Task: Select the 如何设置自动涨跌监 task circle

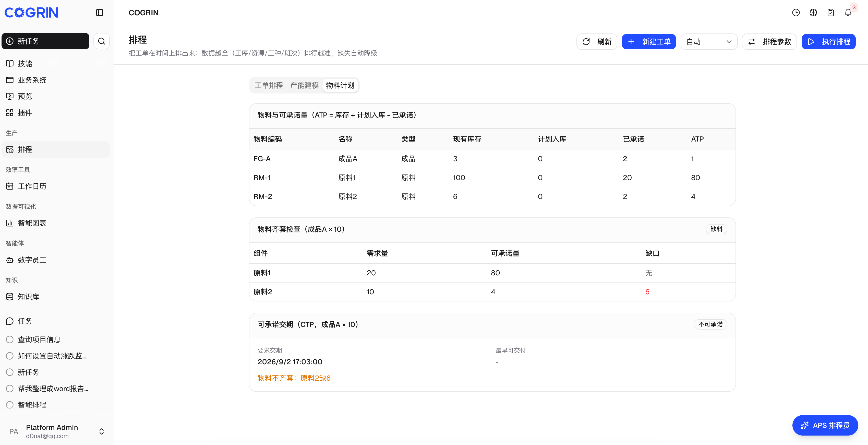Action: pos(10,356)
